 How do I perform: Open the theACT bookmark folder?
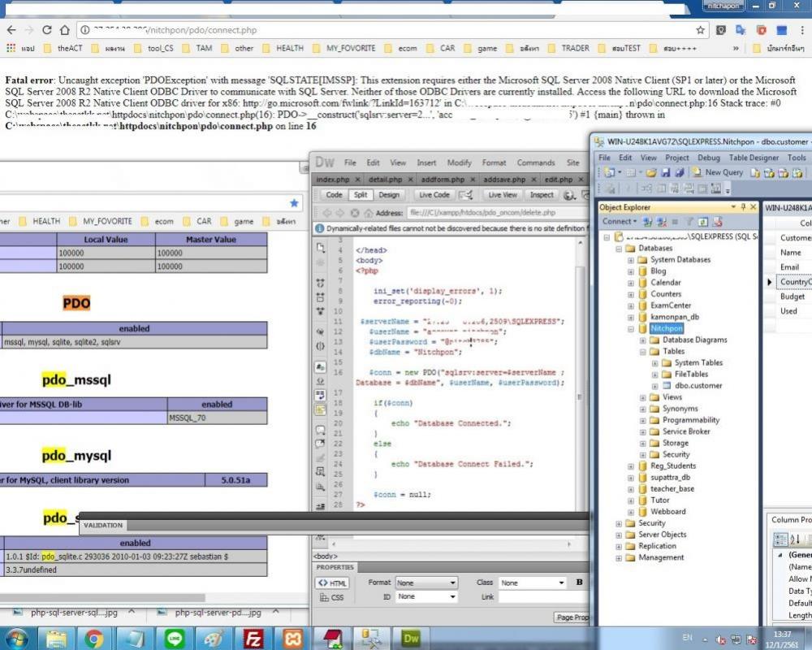pos(63,48)
